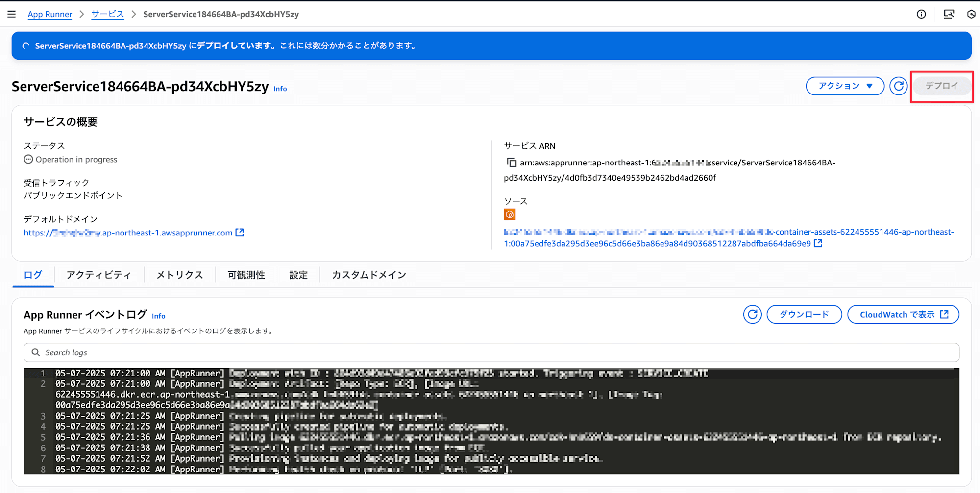Click log line 3 at 07:21:25 AM
The width and height of the screenshot is (980, 493).
click(x=491, y=416)
